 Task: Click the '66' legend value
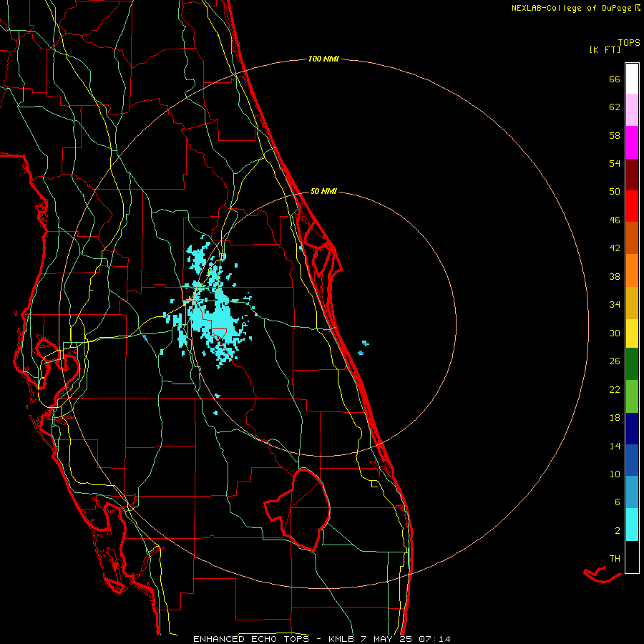click(x=615, y=79)
